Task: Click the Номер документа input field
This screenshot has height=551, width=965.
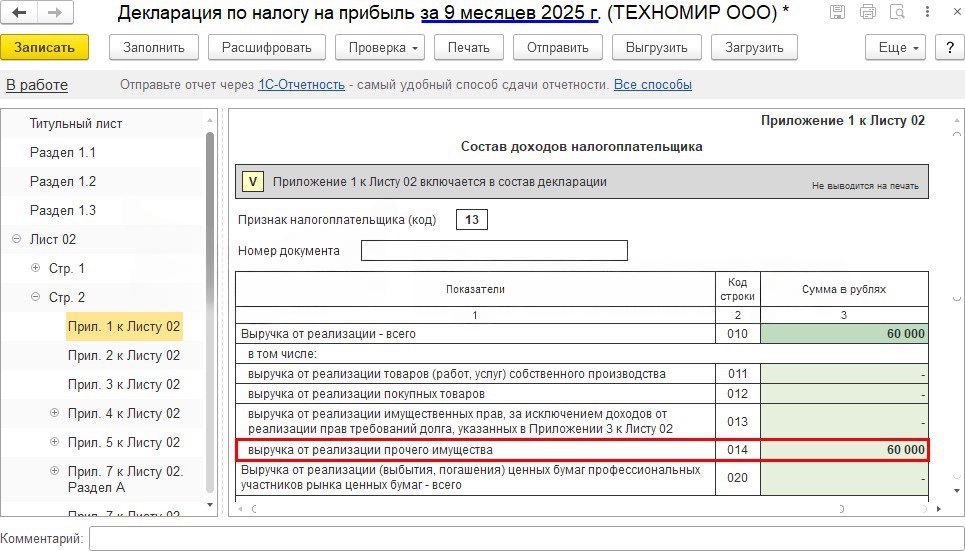Action: tap(494, 250)
